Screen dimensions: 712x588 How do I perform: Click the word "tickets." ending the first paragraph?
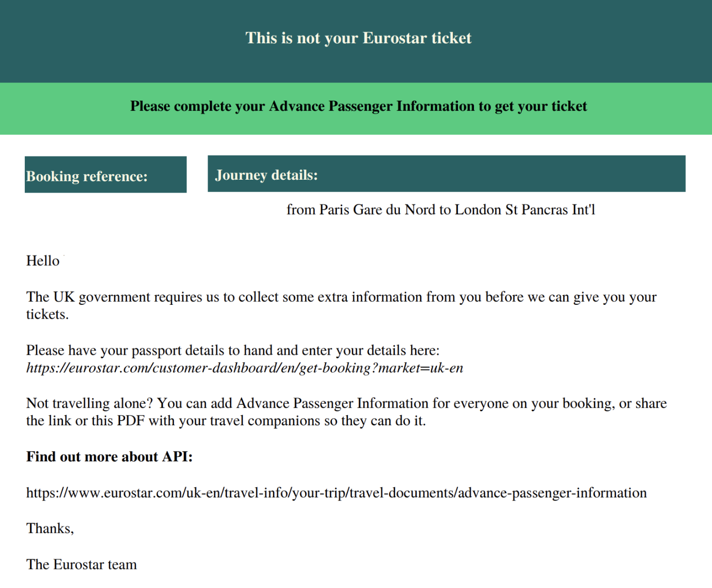47,315
